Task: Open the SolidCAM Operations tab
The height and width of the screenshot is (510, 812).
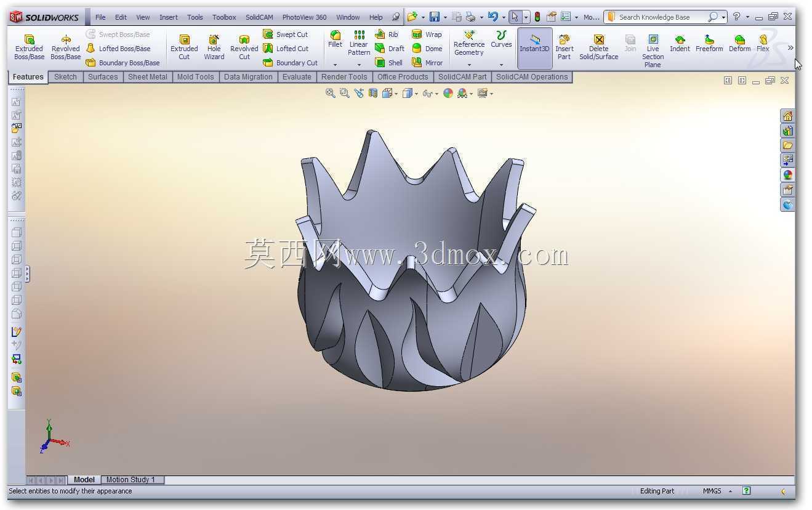Action: coord(532,77)
